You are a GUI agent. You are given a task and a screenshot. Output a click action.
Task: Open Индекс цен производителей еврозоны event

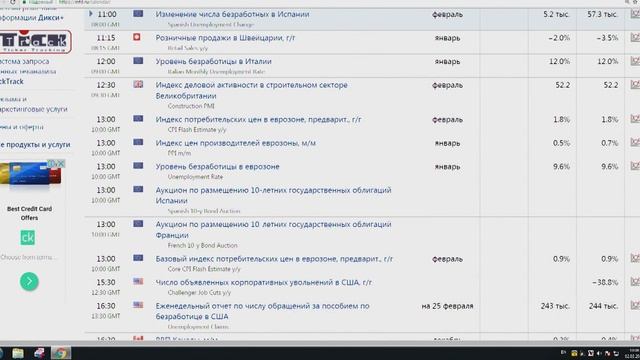pos(236,143)
